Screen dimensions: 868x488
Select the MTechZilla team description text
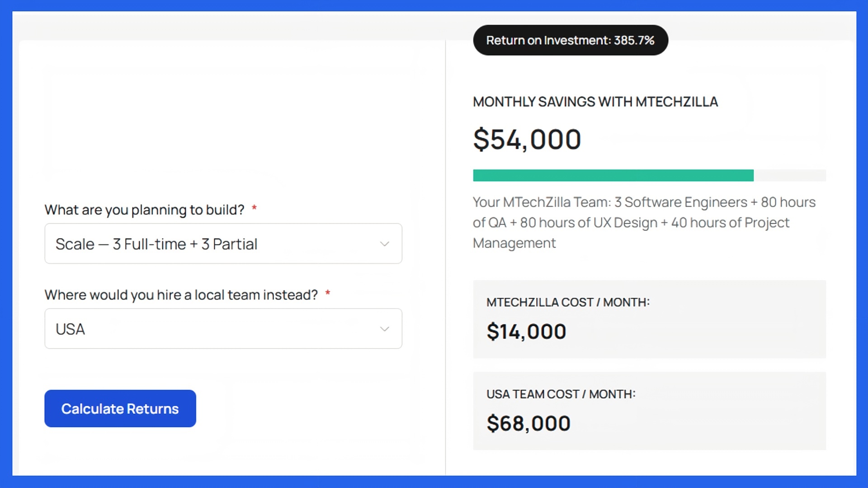pos(644,222)
